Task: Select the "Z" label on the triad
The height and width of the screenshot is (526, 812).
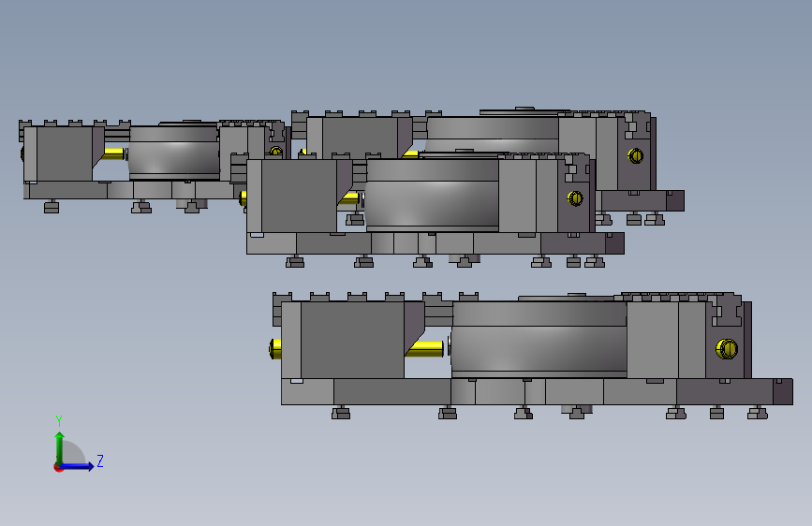Action: coord(100,460)
